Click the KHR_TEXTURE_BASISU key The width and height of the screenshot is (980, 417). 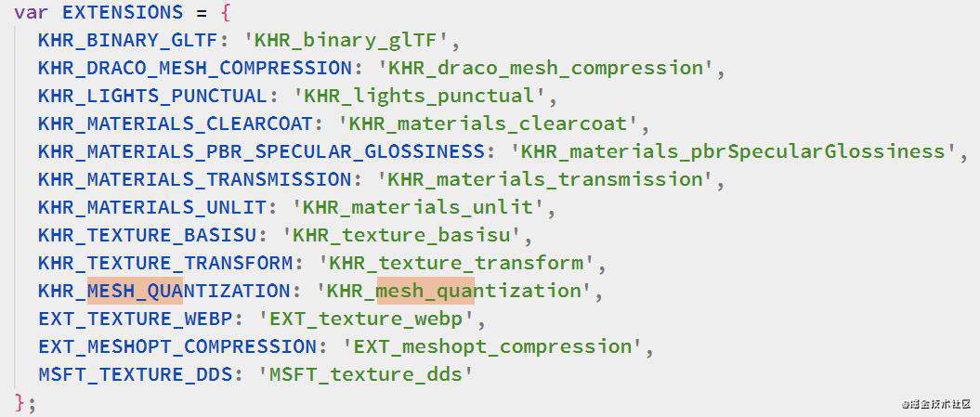tap(148, 236)
